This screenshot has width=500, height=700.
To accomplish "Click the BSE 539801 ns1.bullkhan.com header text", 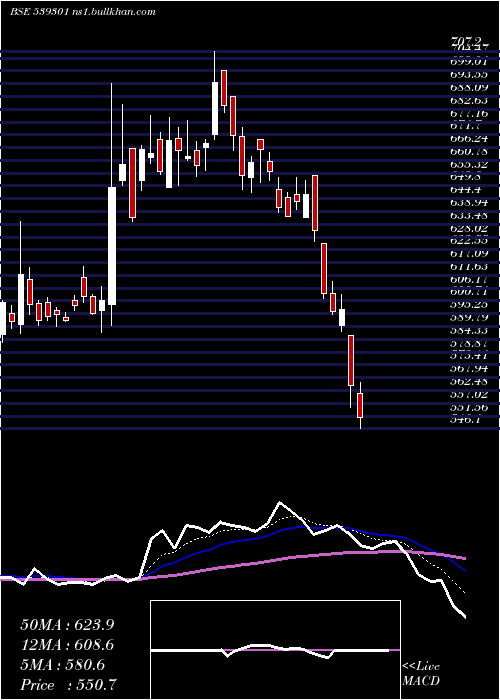I will (83, 12).
